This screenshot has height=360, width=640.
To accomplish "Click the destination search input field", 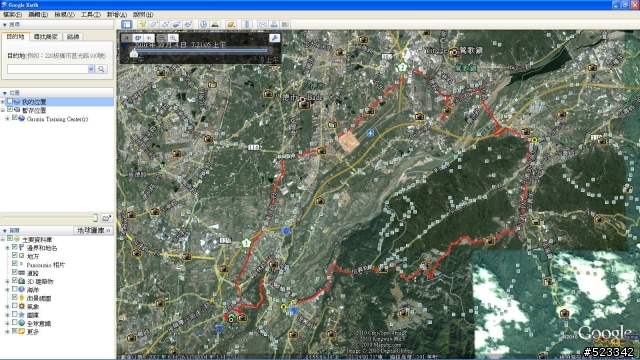I will [48, 69].
